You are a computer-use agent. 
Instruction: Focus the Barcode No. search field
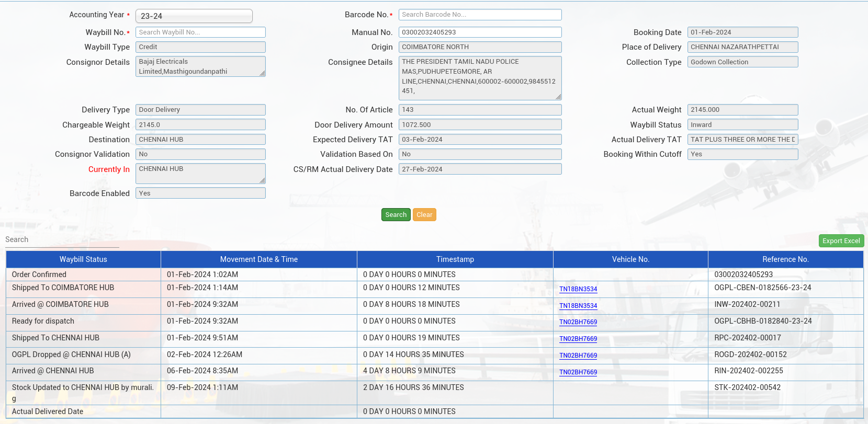[x=480, y=15]
